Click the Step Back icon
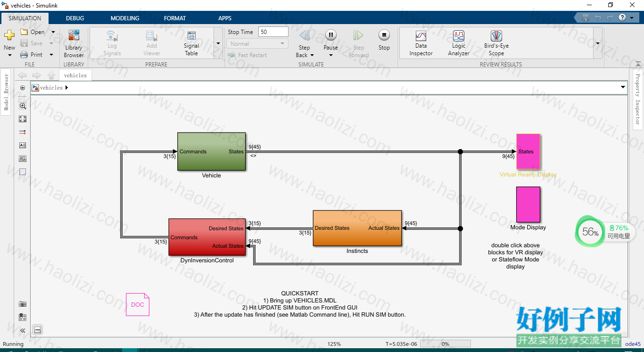Image resolution: width=644 pixels, height=352 pixels. click(305, 35)
